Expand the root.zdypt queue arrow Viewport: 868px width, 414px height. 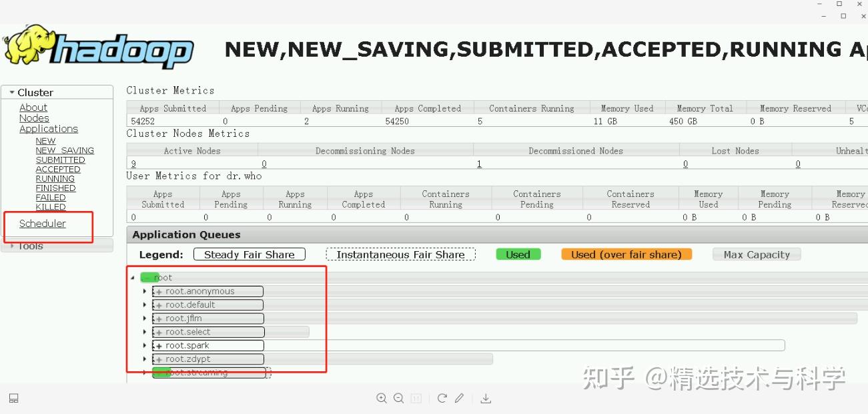click(145, 359)
